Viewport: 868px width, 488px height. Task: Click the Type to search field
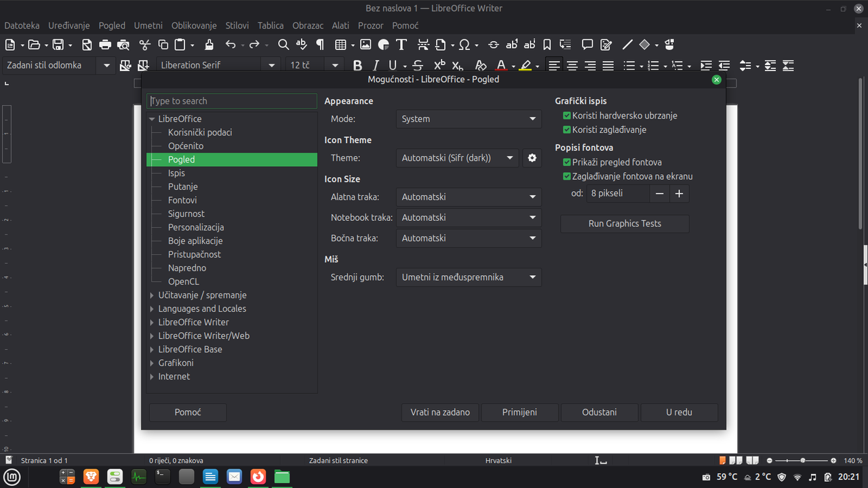coord(232,101)
